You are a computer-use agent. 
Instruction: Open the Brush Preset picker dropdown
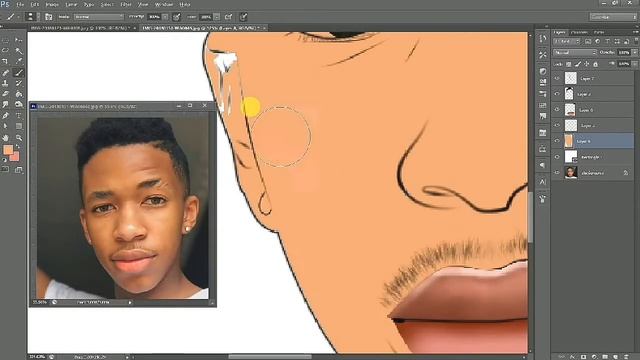32,17
